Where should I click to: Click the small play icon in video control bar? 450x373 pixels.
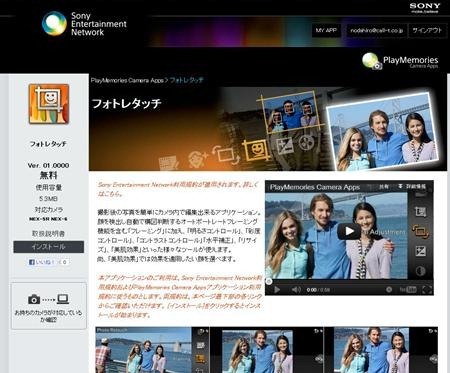coord(277,290)
